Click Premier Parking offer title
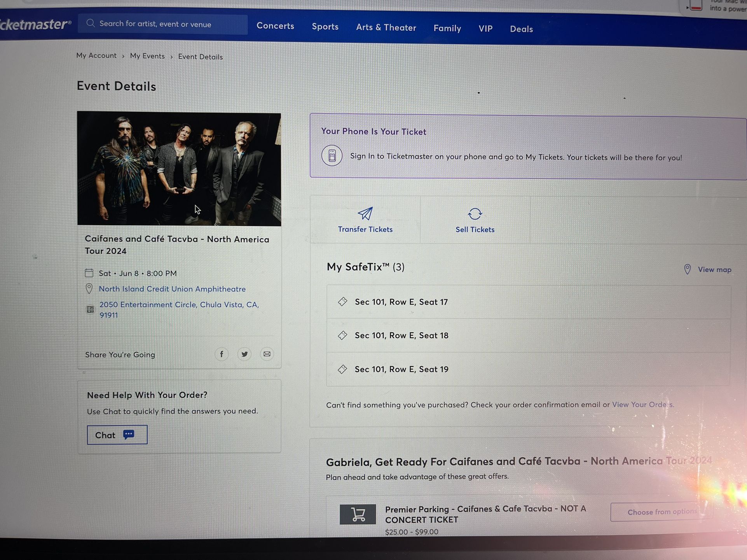 (x=485, y=514)
